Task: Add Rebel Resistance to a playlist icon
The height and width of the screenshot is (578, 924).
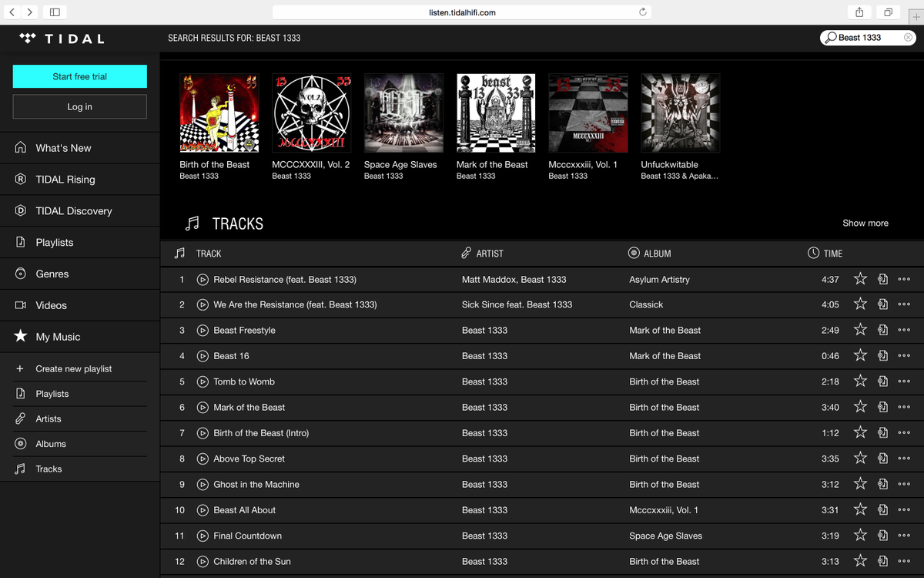Action: click(x=883, y=279)
